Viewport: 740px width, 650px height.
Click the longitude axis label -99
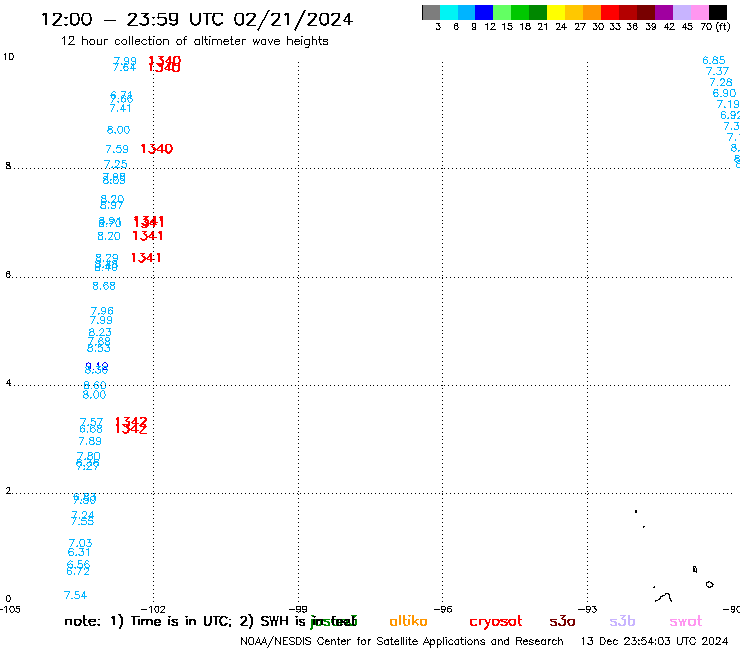click(x=298, y=609)
